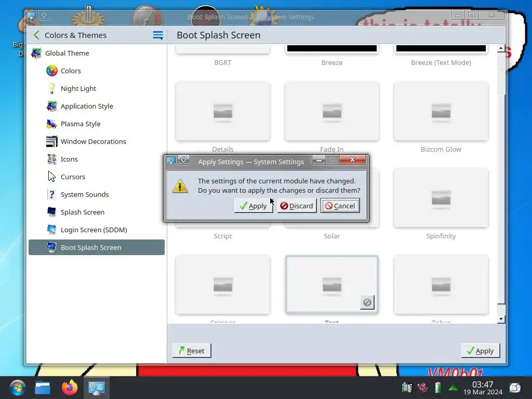Click the Solar theme label
The image size is (532, 399).
pos(332,236)
